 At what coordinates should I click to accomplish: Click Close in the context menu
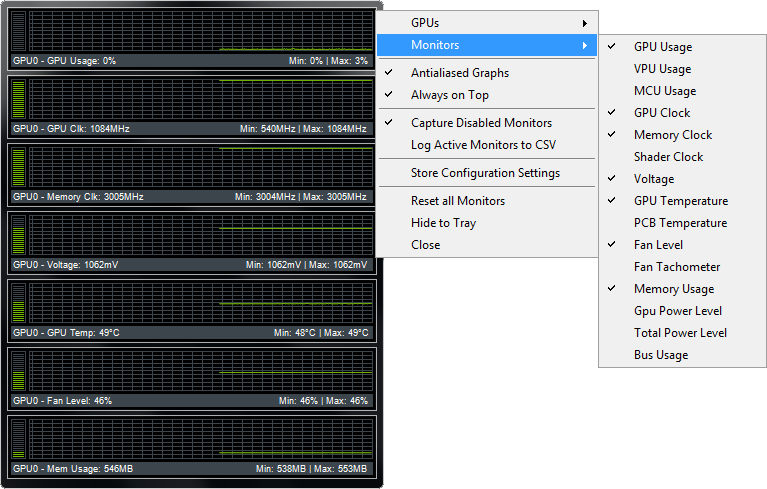pyautogui.click(x=487, y=244)
